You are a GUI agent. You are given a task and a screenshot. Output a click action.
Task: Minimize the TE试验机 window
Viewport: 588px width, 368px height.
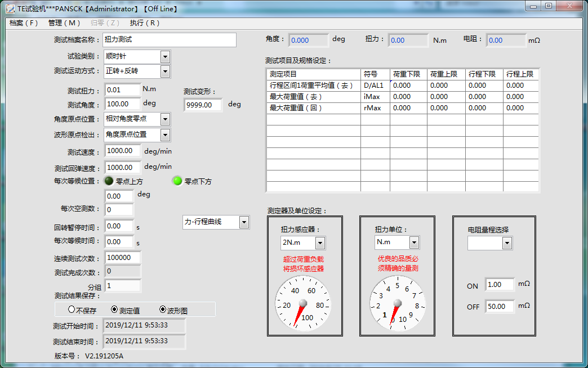pyautogui.click(x=533, y=6)
